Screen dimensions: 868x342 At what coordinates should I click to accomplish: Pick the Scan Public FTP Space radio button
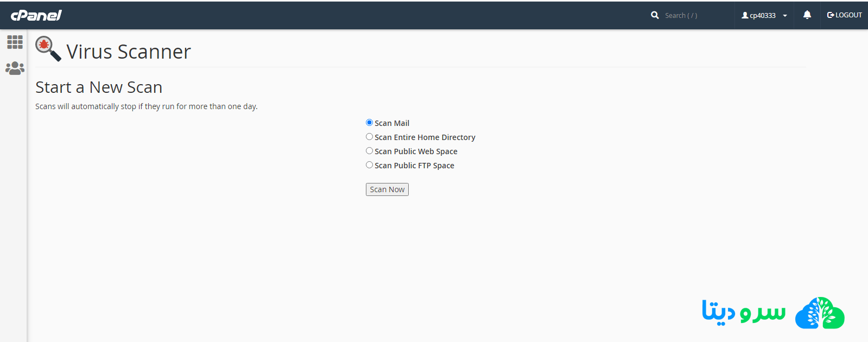click(x=369, y=165)
